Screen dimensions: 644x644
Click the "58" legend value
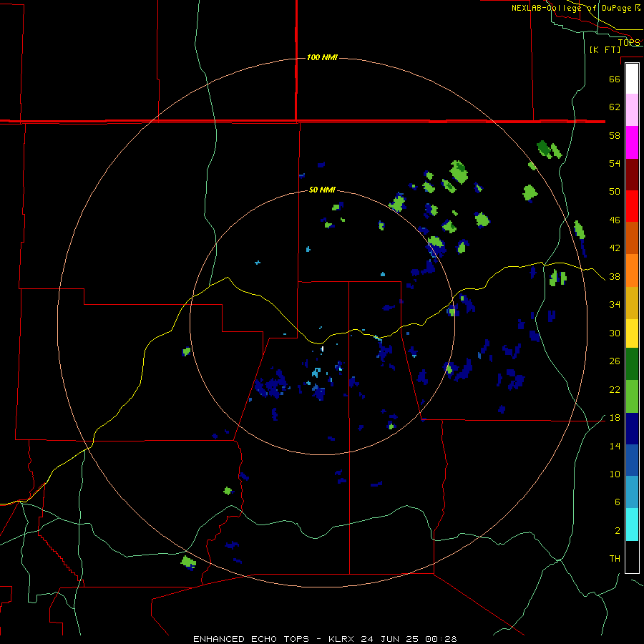615,135
